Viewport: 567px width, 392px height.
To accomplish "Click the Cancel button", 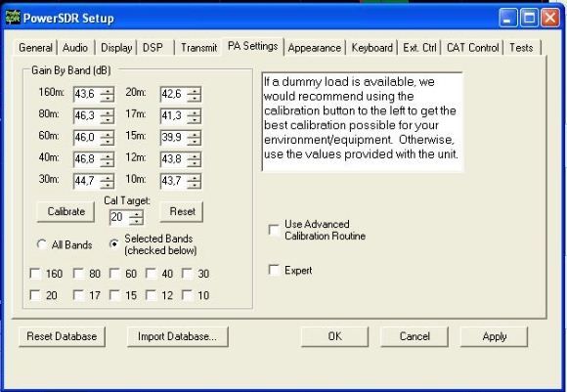I will (x=414, y=336).
